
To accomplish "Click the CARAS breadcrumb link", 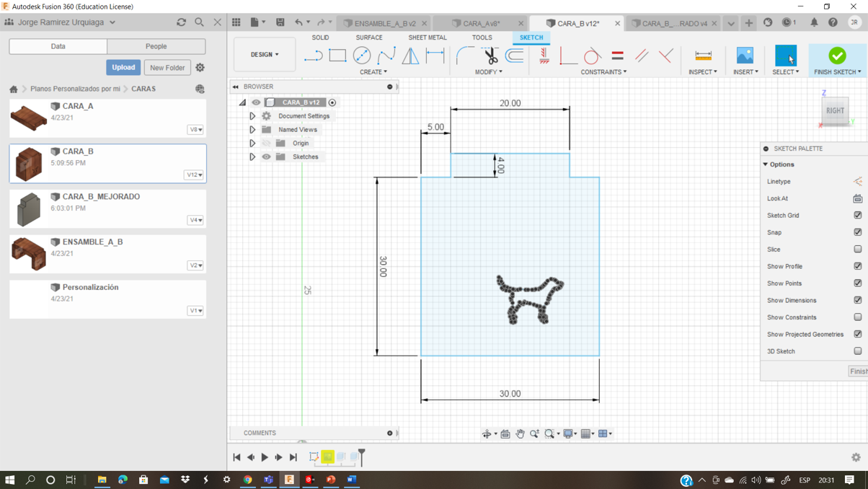I will [143, 89].
